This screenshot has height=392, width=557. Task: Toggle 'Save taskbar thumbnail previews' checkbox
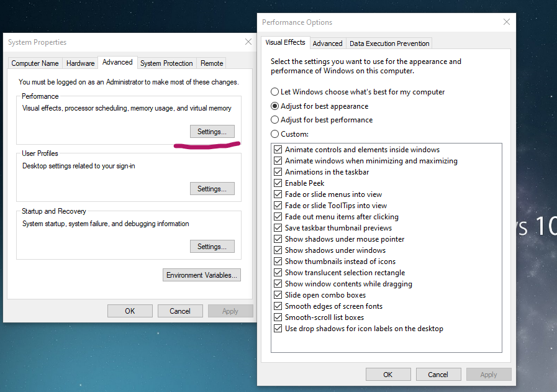pyautogui.click(x=278, y=228)
